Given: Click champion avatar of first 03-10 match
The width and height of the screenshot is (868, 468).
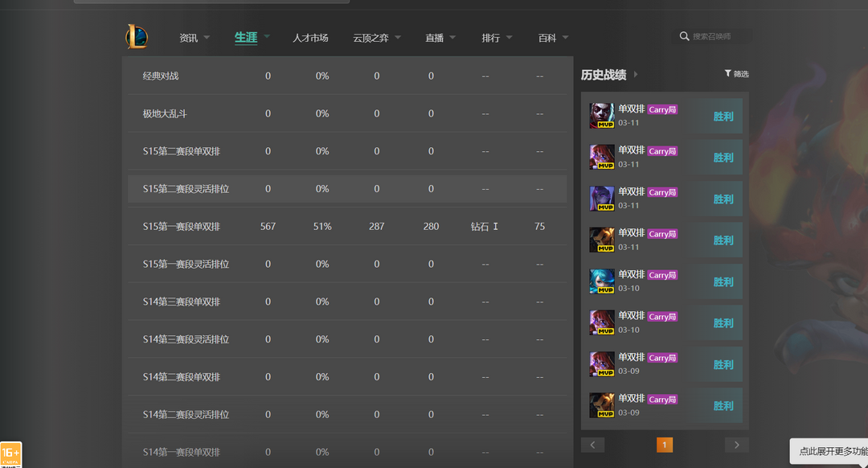Looking at the screenshot, I should tap(602, 281).
